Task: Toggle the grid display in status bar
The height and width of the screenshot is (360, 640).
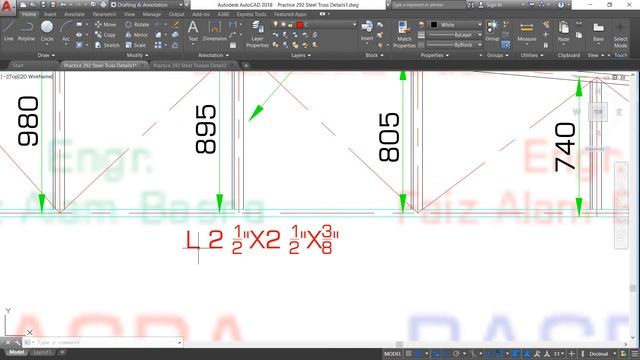Action: [x=409, y=353]
